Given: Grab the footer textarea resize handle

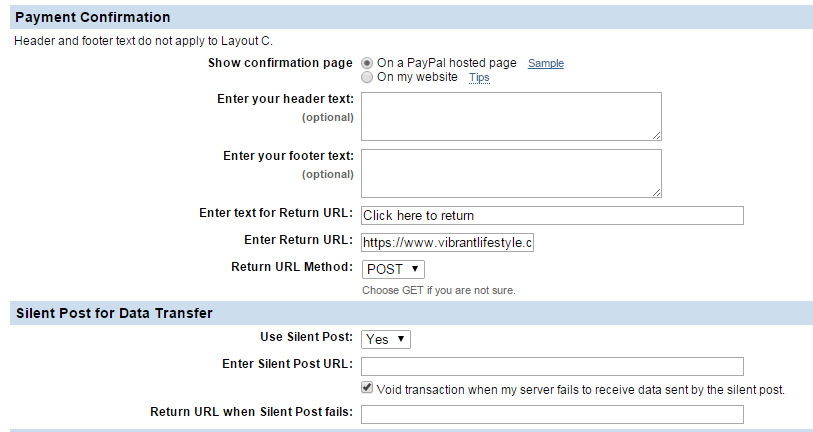Looking at the screenshot, I should [x=656, y=192].
